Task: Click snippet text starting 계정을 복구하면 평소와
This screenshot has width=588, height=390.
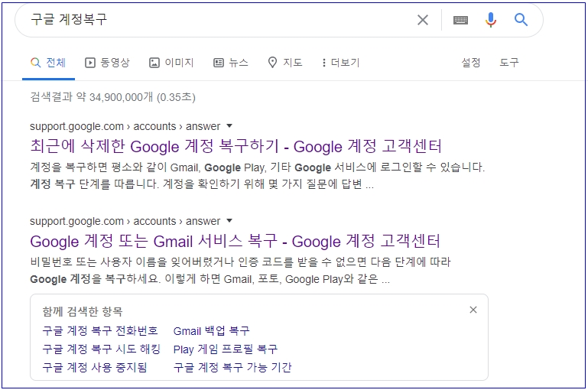Action: 257,175
